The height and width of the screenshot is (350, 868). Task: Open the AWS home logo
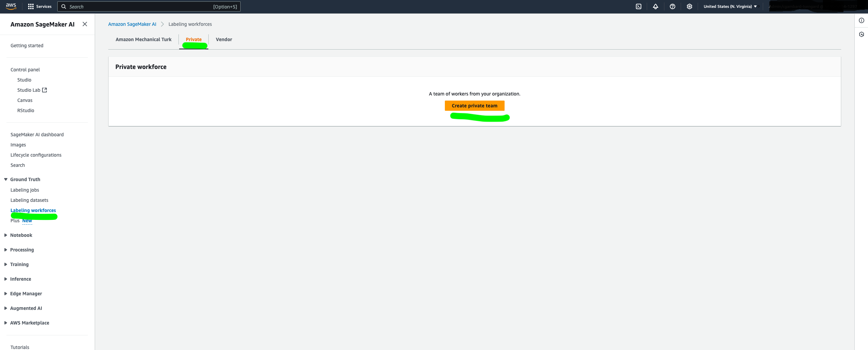(x=11, y=6)
